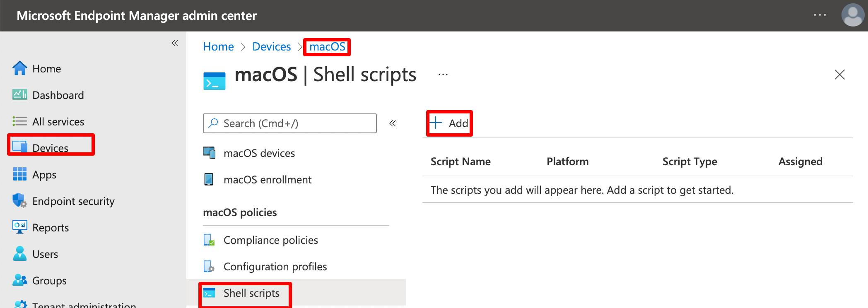Click the Devices monitor icon in sidebar
868x308 pixels.
[x=20, y=147]
